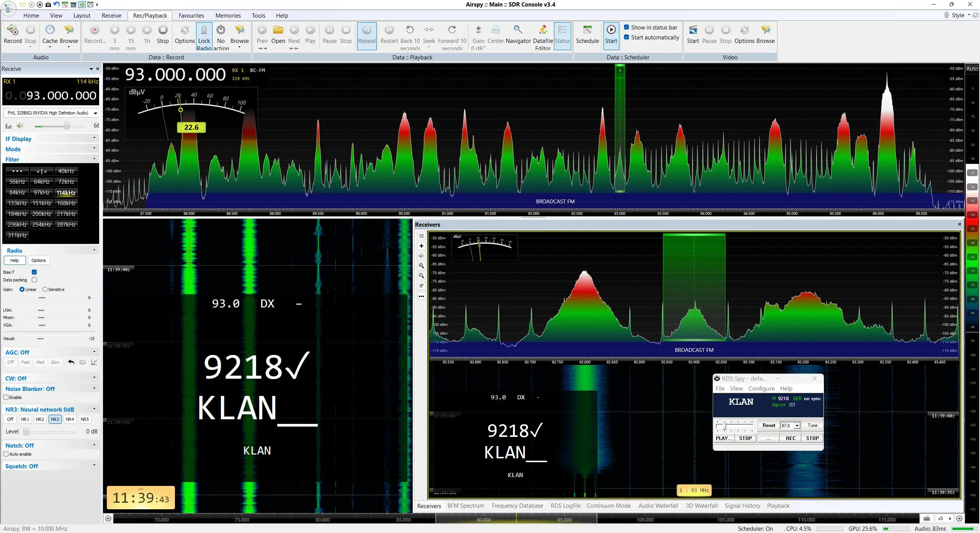Enable the Noise Blanker checkbox
The width and height of the screenshot is (980, 533).
coord(6,397)
